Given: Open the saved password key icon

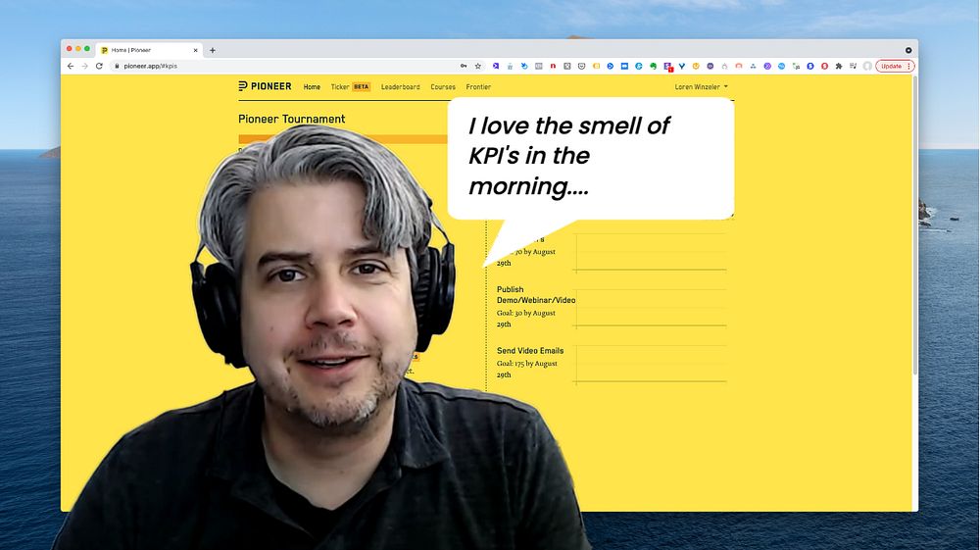Looking at the screenshot, I should [x=464, y=66].
